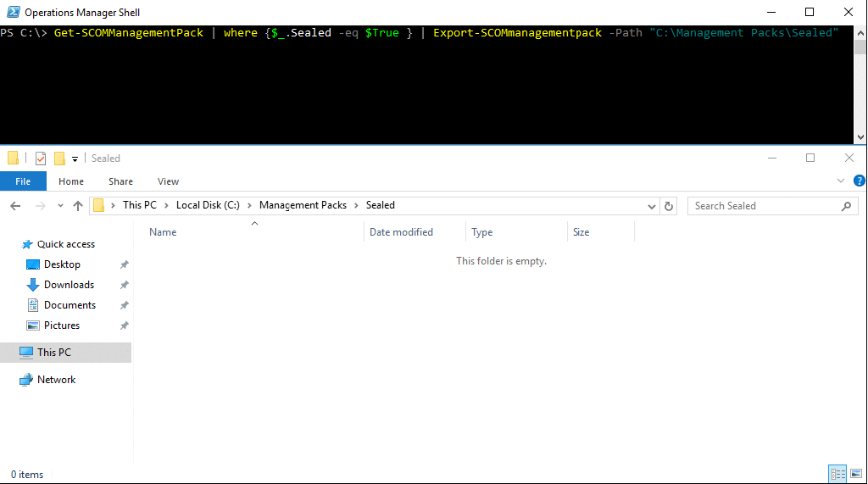Click the search magnifier icon
Image resolution: width=868 pixels, height=484 pixels.
pyautogui.click(x=847, y=206)
